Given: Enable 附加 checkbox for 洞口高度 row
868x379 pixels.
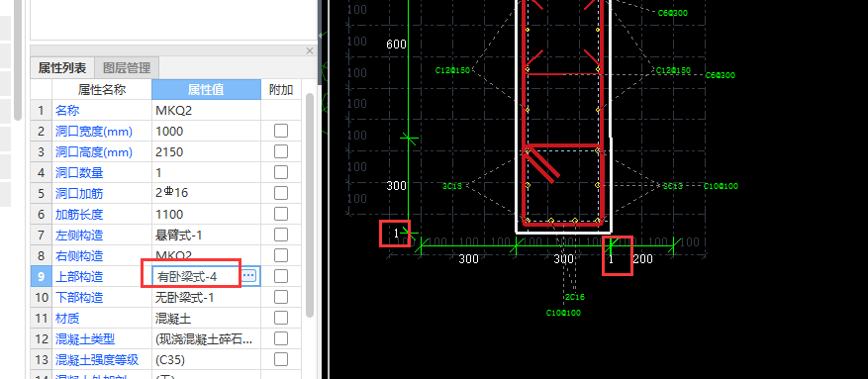Looking at the screenshot, I should [281, 151].
